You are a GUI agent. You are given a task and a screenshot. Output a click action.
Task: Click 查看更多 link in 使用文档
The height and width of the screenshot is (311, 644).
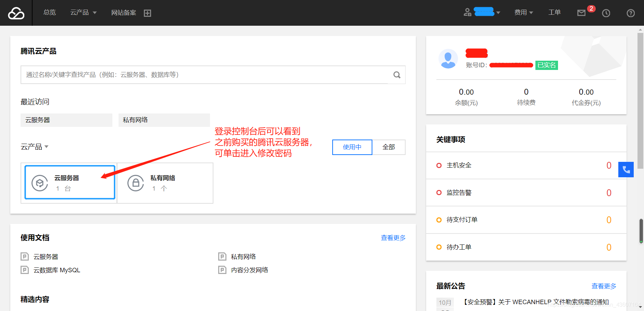pyautogui.click(x=393, y=238)
